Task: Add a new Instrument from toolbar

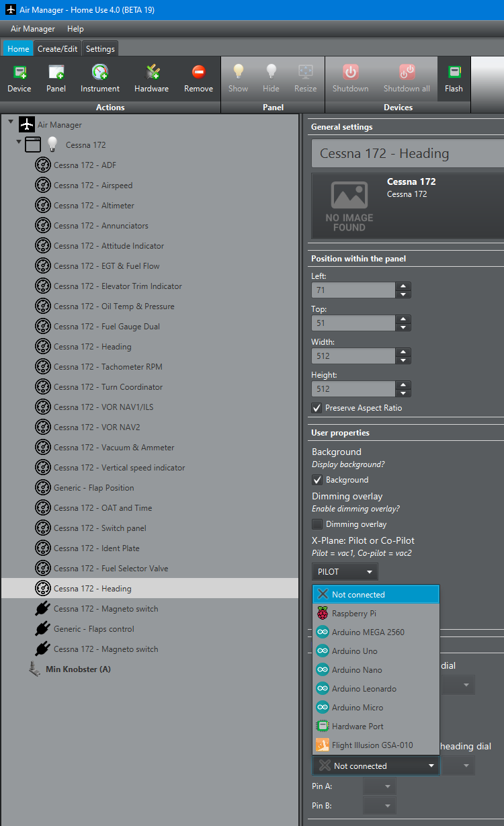Action: [x=99, y=73]
